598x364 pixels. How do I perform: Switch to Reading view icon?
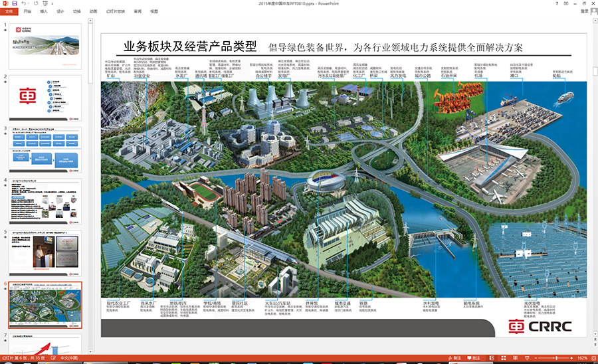point(515,358)
